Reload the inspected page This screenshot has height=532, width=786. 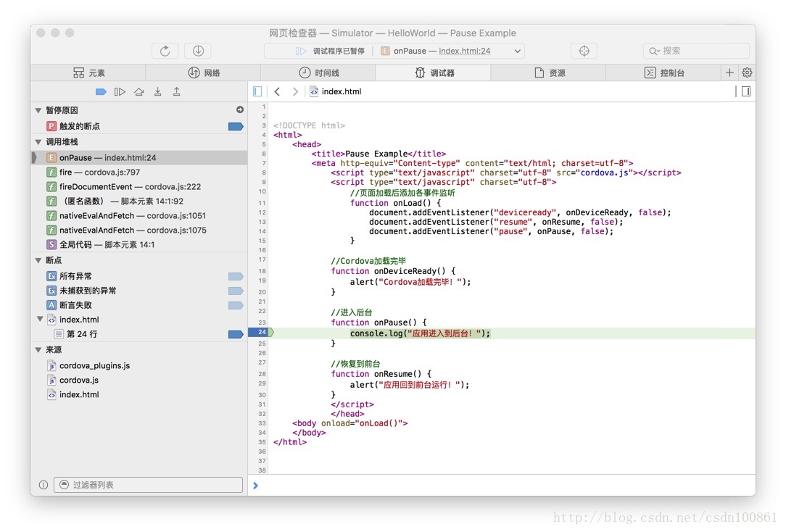coord(165,51)
